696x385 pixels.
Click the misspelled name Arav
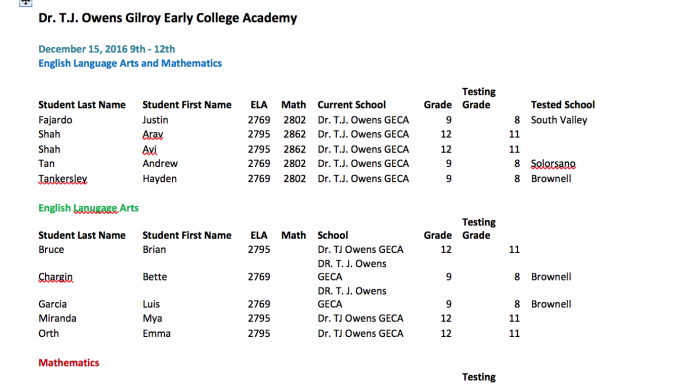[x=153, y=134]
